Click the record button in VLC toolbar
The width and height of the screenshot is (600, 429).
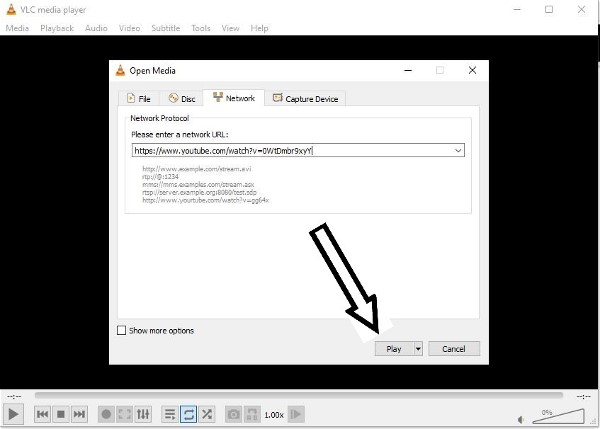tap(106, 414)
